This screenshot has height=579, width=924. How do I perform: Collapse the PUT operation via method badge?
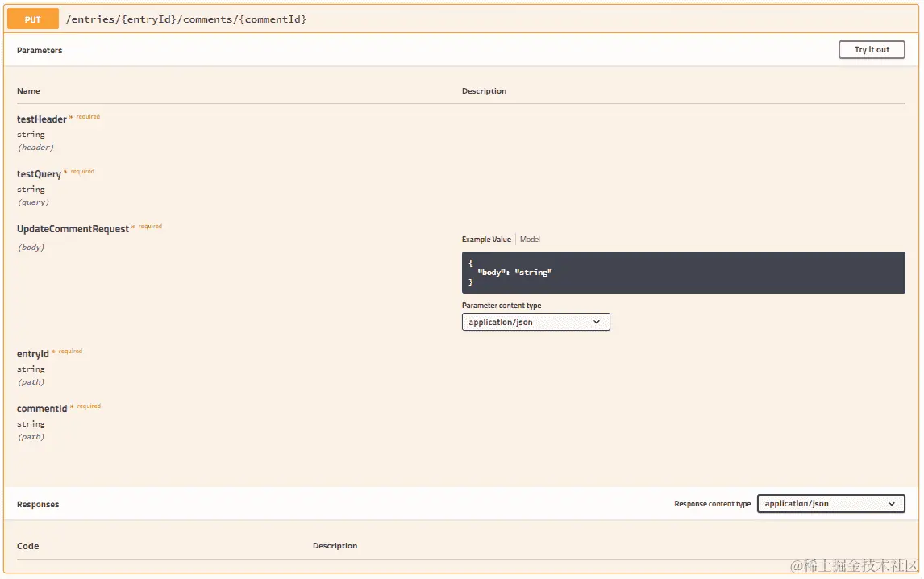[x=33, y=19]
